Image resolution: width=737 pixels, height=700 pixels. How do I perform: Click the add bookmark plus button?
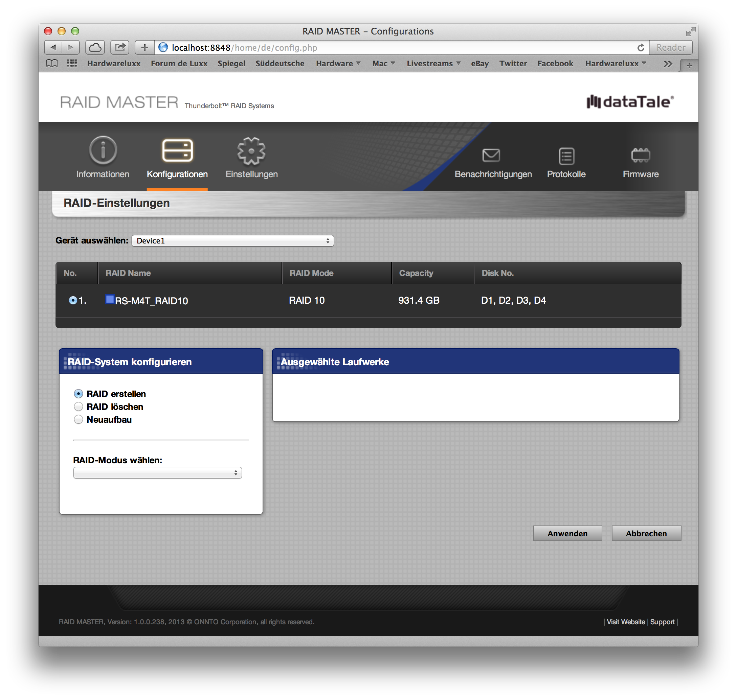(144, 47)
